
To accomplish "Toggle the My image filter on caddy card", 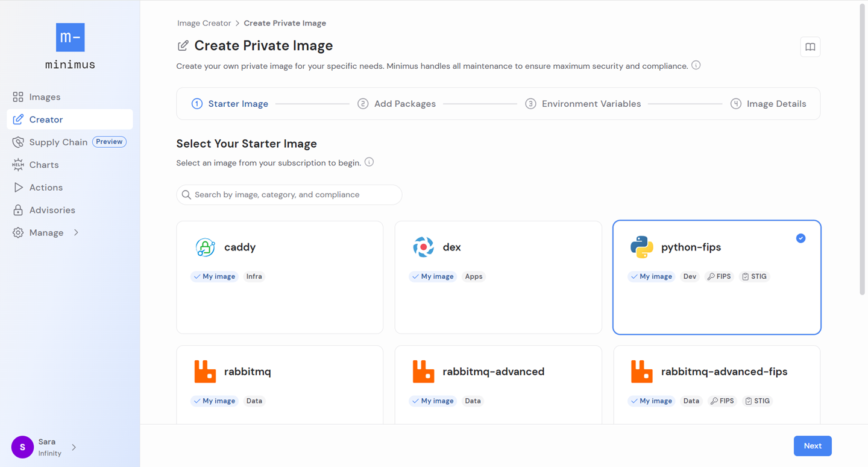I will [214, 276].
